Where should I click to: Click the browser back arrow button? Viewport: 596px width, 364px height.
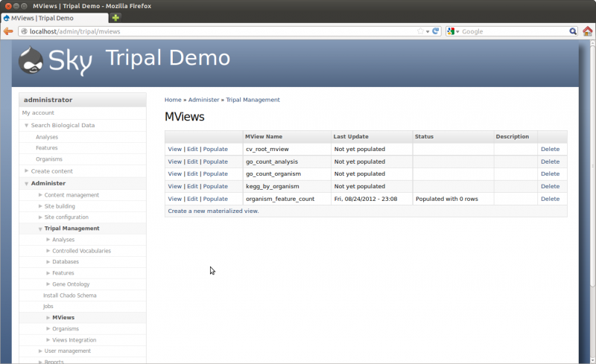click(x=8, y=31)
